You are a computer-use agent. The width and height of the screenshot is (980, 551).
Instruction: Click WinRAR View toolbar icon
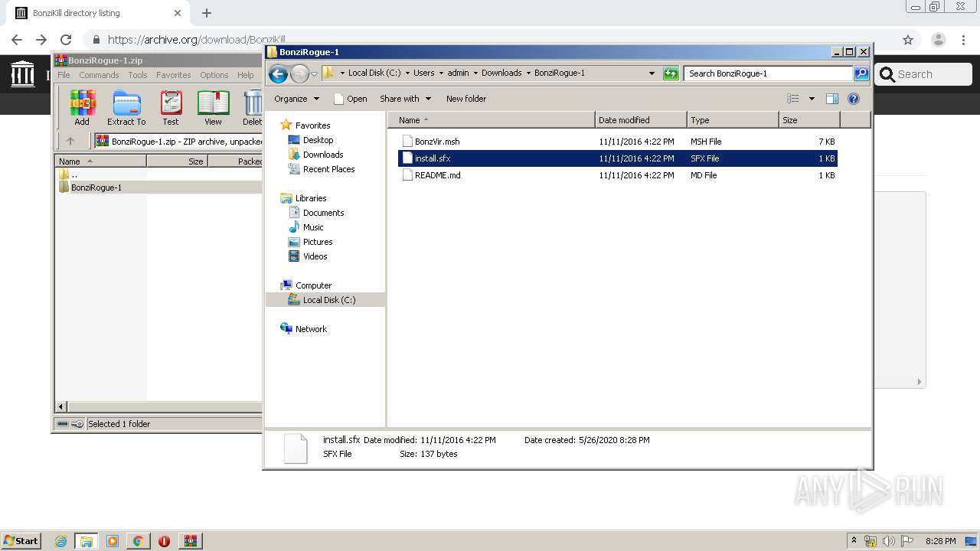click(x=213, y=107)
